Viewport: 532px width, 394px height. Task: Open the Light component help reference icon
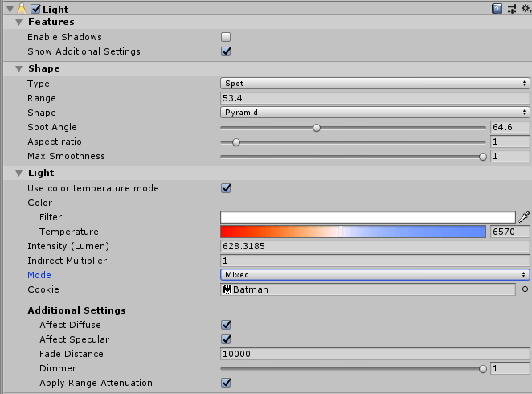click(x=497, y=9)
